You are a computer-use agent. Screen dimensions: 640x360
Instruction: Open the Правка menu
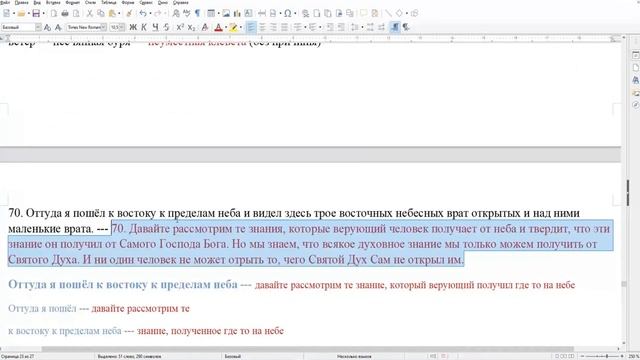pyautogui.click(x=22, y=2)
